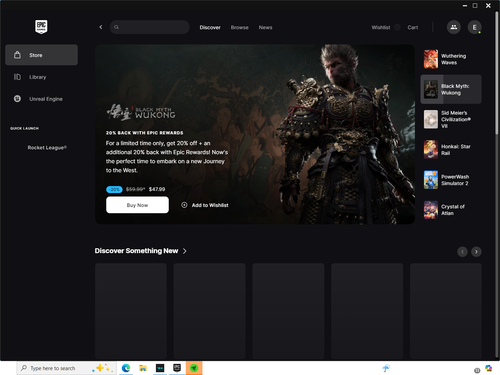Select Sid Meier's Civilization VII carousel item
The image size is (500, 375).
(451, 119)
